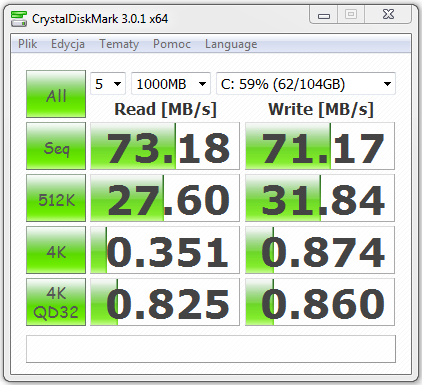This screenshot has width=422, height=385.
Task: Close the CrystalDiskMark window
Action: coord(388,15)
